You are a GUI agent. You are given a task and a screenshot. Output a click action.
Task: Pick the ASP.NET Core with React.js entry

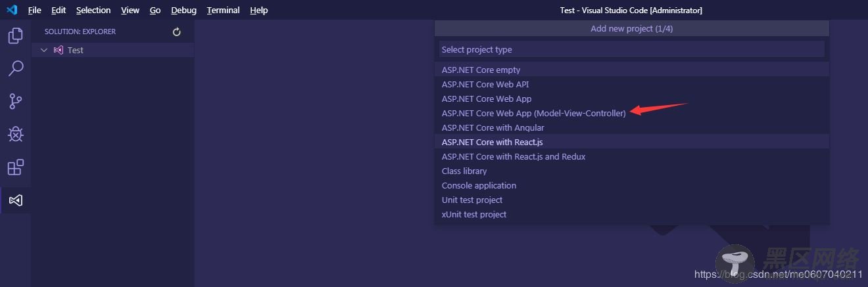point(631,142)
